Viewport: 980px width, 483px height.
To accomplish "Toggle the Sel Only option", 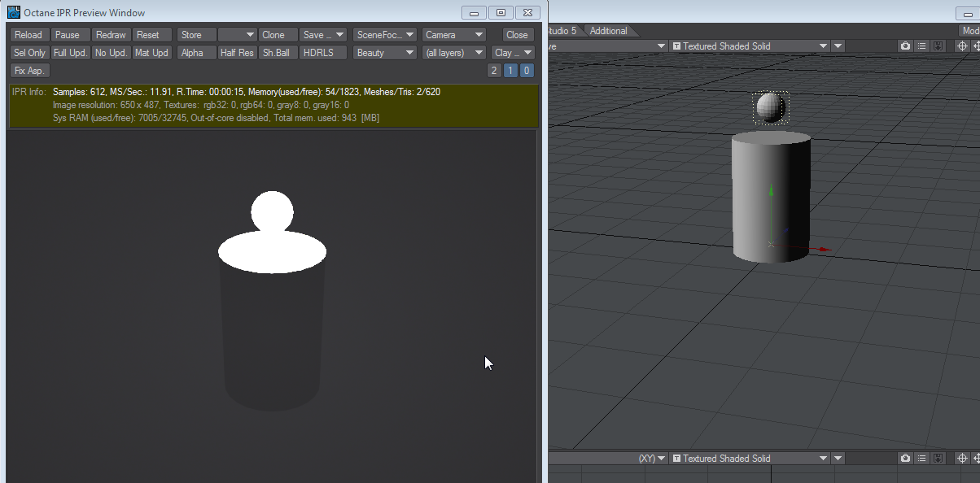I will coord(30,53).
